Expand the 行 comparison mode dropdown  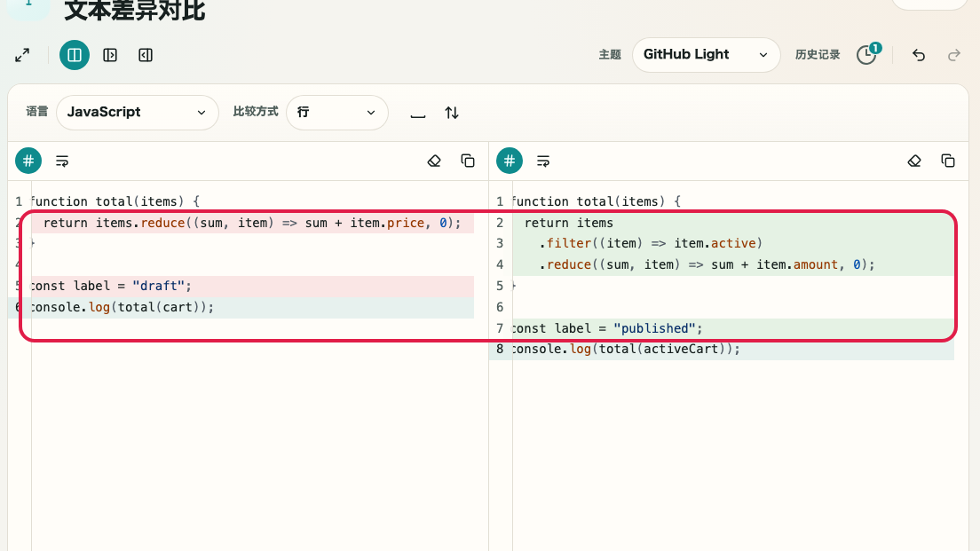337,113
